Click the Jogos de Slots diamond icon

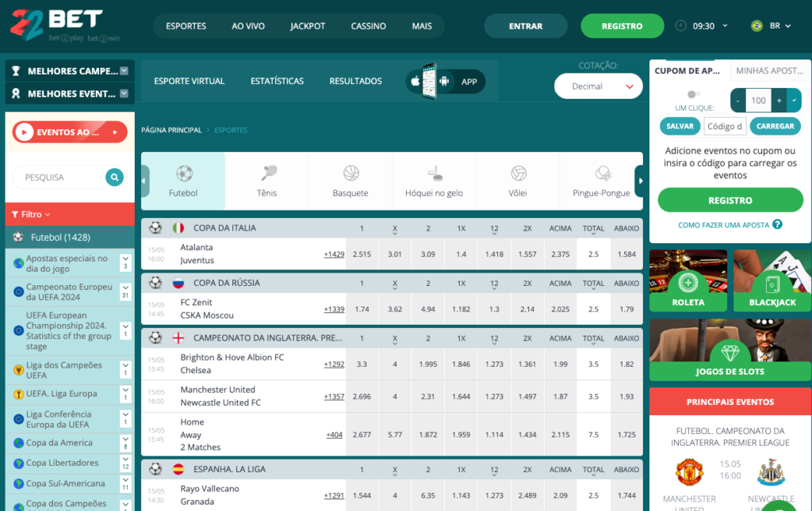tap(730, 353)
